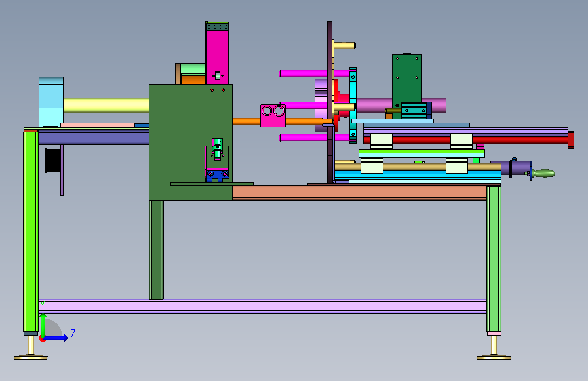Screen dimensions: 588x381
Task: Pick the blue clamp base inside the green housing
Action: pyautogui.click(x=217, y=176)
